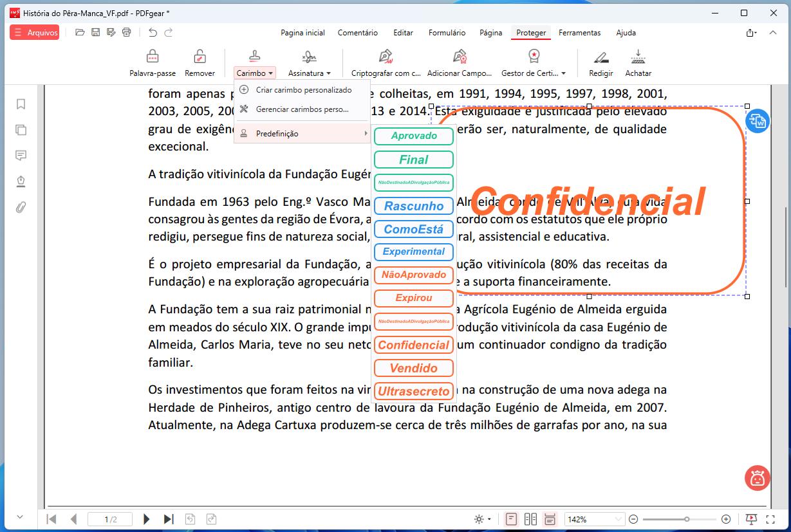The height and width of the screenshot is (532, 791).
Task: Open the Arquivos menu button
Action: [x=35, y=32]
